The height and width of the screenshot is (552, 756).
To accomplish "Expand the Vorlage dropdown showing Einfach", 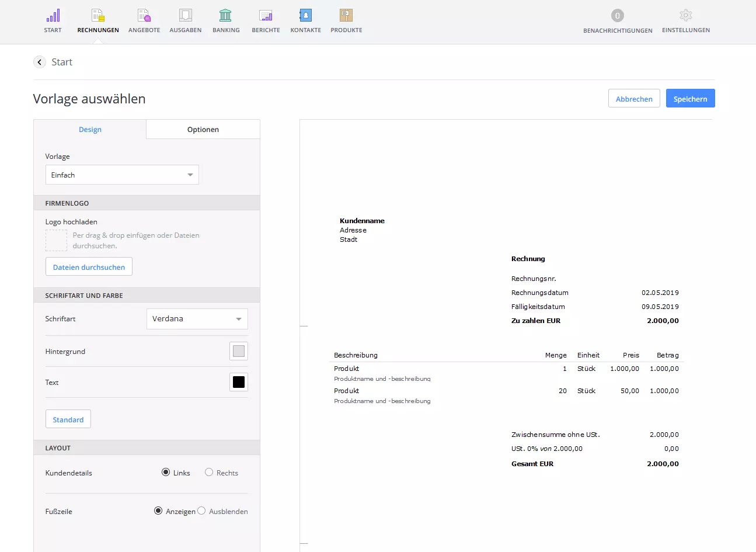I will pos(122,175).
